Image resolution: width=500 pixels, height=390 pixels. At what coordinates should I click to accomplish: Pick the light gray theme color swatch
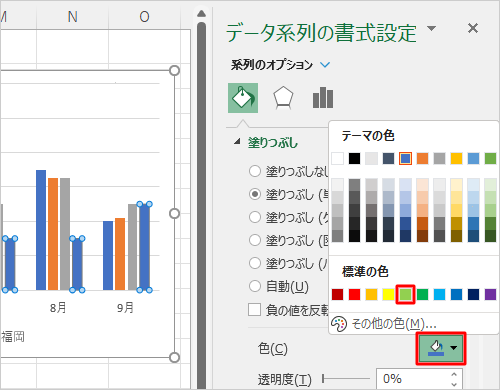[371, 158]
